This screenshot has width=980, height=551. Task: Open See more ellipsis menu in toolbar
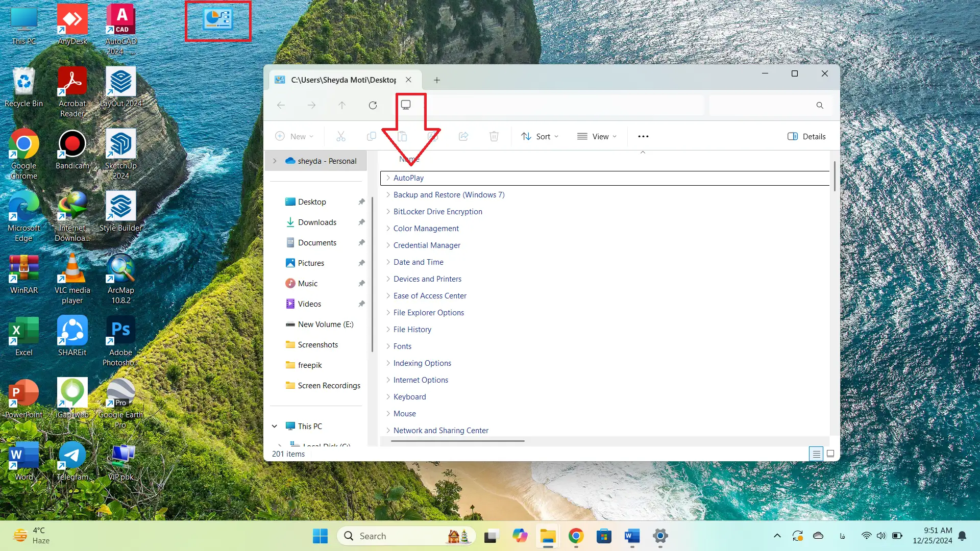tap(643, 136)
